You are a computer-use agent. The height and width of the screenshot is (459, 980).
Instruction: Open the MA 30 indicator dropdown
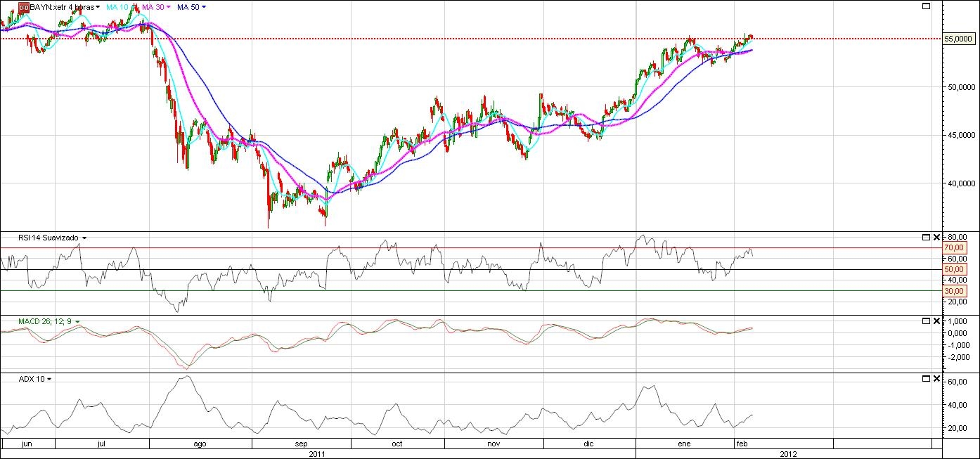[x=169, y=7]
